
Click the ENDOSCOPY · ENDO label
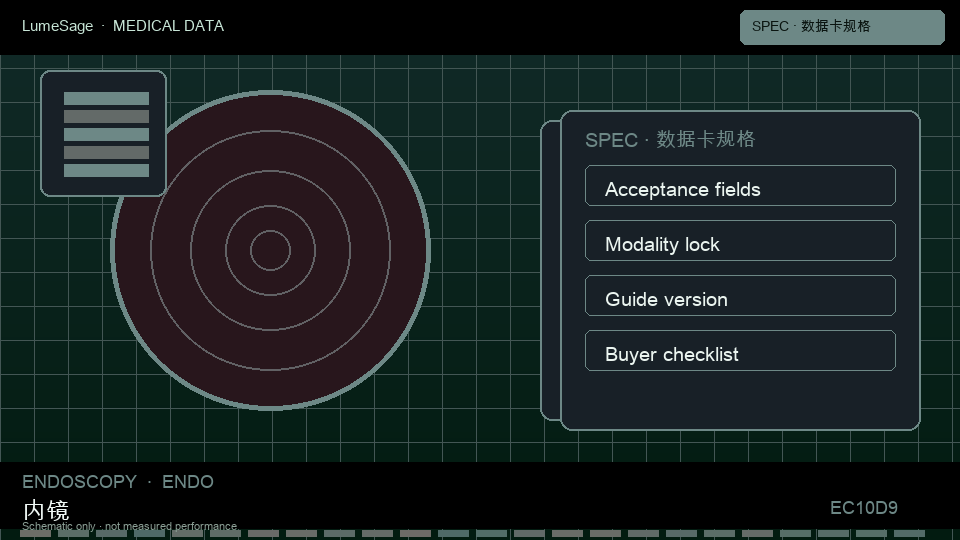coord(118,482)
